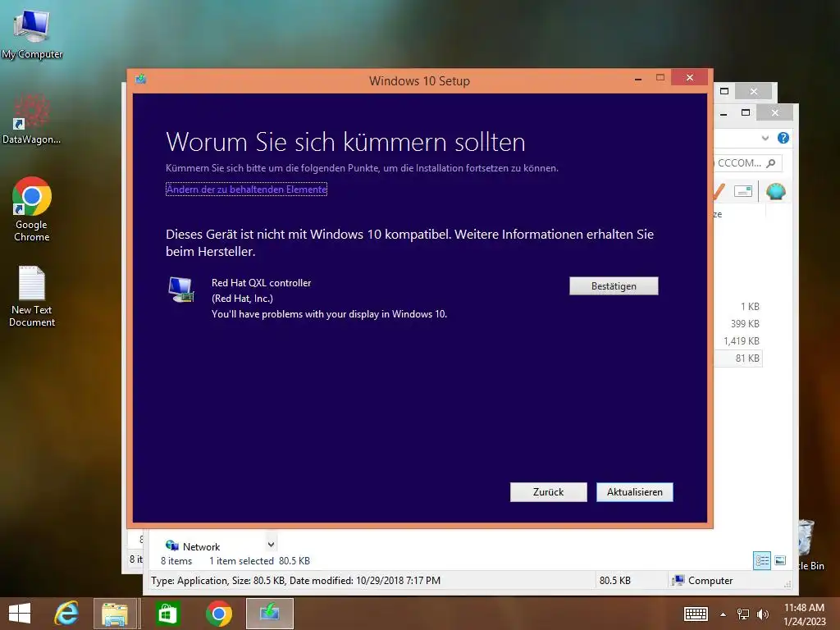Launch Chrome from the taskbar
Viewport: 840px width, 630px height.
click(x=218, y=614)
